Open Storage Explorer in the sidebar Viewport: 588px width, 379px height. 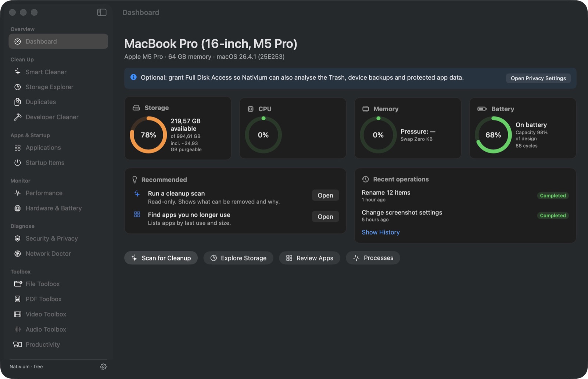coord(58,87)
